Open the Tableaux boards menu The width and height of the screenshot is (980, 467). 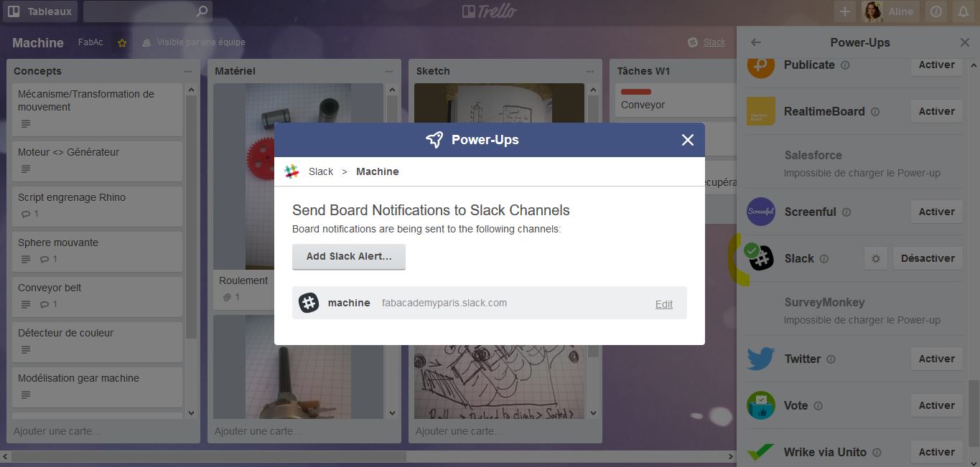coord(40,11)
